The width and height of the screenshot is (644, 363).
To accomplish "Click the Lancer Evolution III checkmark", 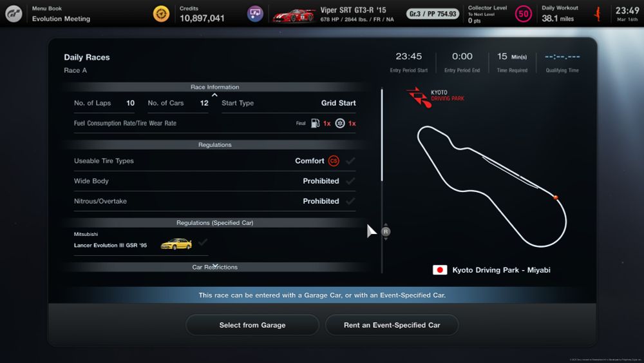I will (x=202, y=242).
